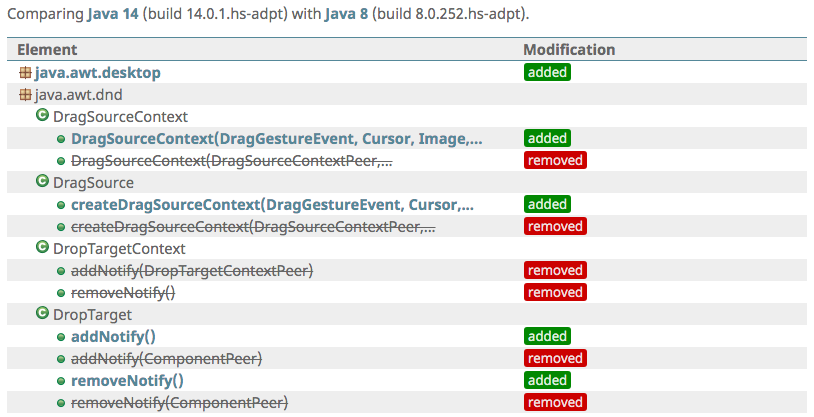
Task: Click added badge for DropTarget addNotify()
Action: (547, 336)
